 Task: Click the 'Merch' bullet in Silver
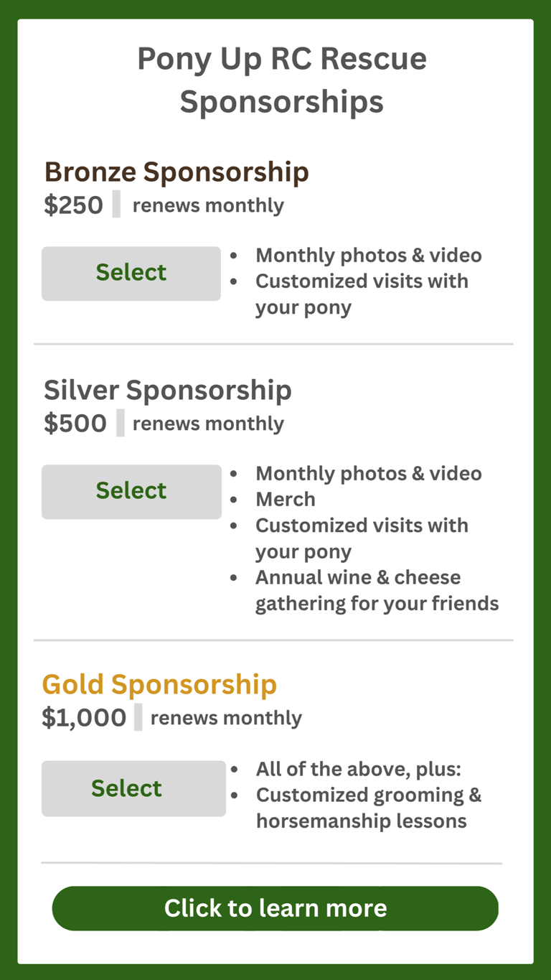(x=286, y=500)
